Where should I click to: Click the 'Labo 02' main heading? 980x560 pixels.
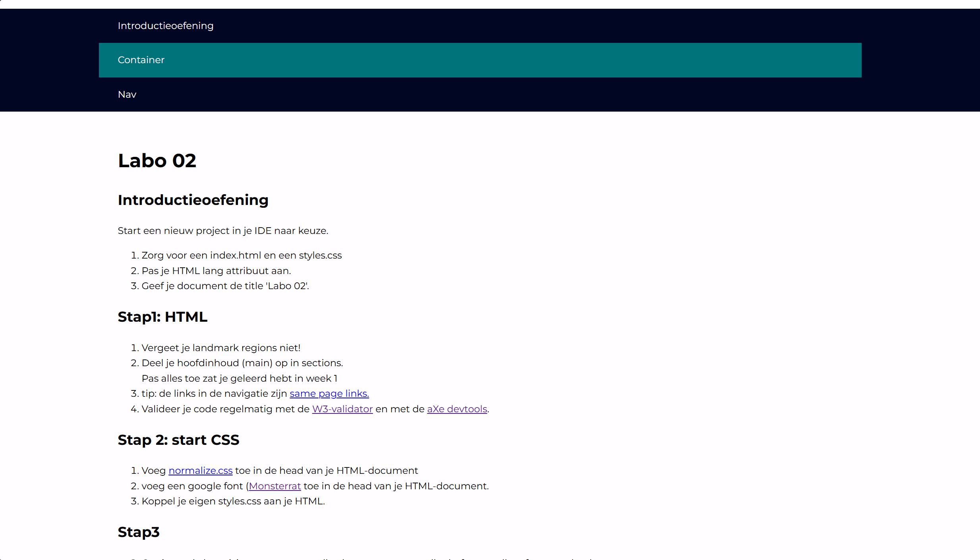[157, 161]
